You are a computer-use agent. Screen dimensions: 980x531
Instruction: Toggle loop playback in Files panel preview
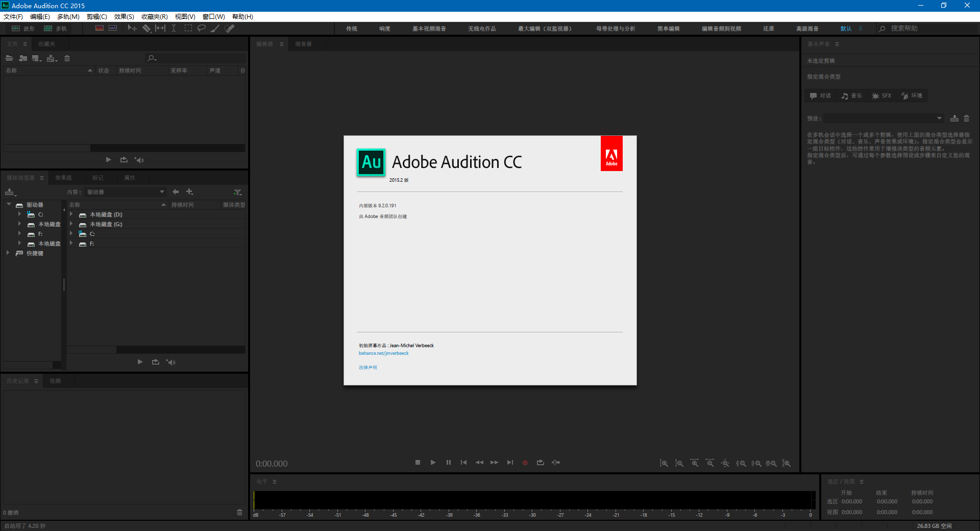124,160
